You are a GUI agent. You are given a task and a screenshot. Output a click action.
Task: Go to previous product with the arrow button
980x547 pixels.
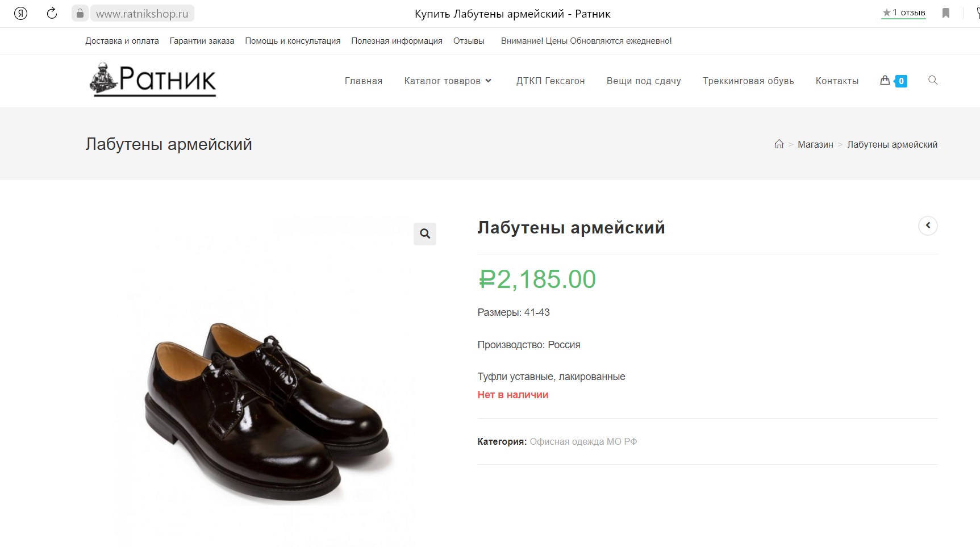click(x=928, y=226)
